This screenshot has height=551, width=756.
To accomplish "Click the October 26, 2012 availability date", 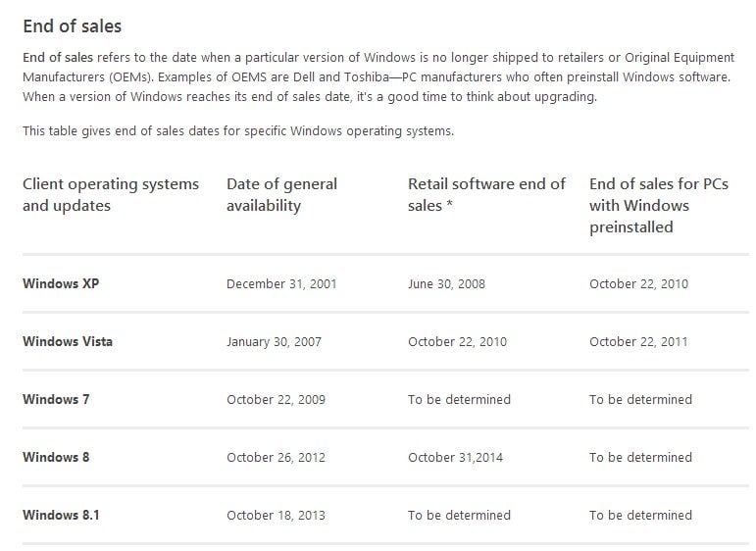I will coord(276,458).
